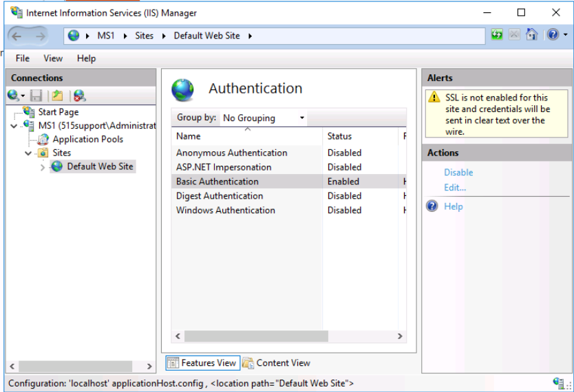Image resolution: width=574 pixels, height=392 pixels.
Task: Expand the Default Web Site breadcrumb arrow
Action: coord(250,36)
